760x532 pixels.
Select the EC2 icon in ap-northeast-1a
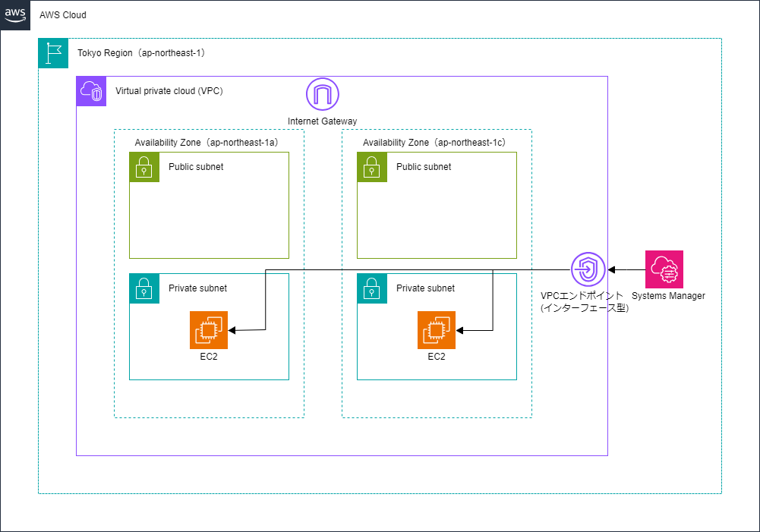pyautogui.click(x=209, y=330)
